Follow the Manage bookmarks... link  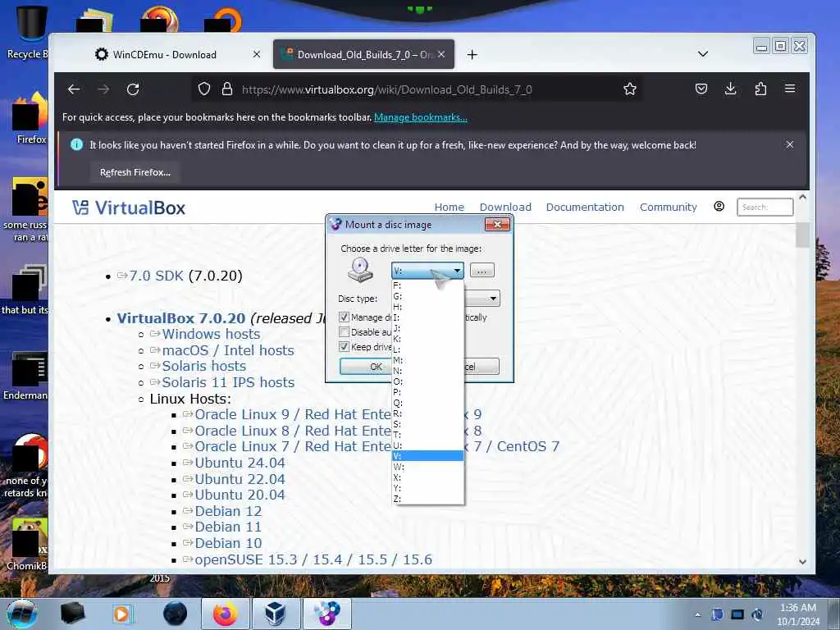pyautogui.click(x=421, y=116)
